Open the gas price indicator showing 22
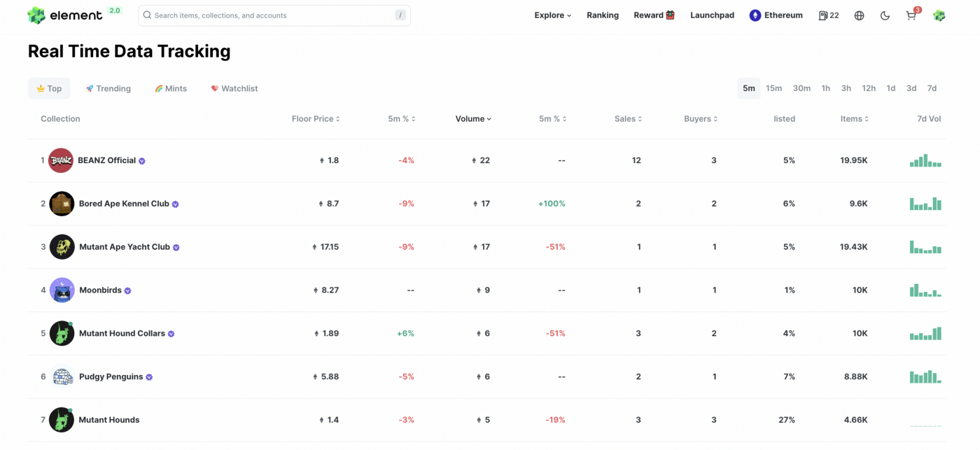The image size is (980, 450). [x=829, y=15]
